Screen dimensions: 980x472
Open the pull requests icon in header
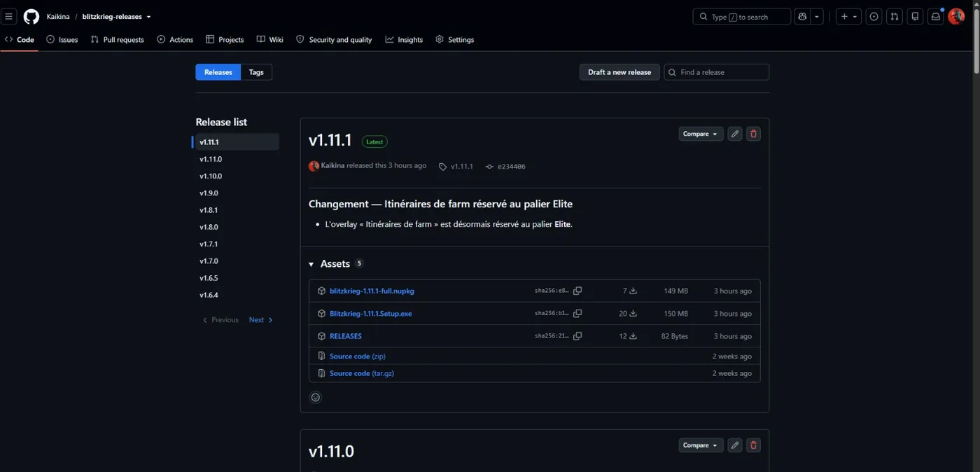point(895,17)
